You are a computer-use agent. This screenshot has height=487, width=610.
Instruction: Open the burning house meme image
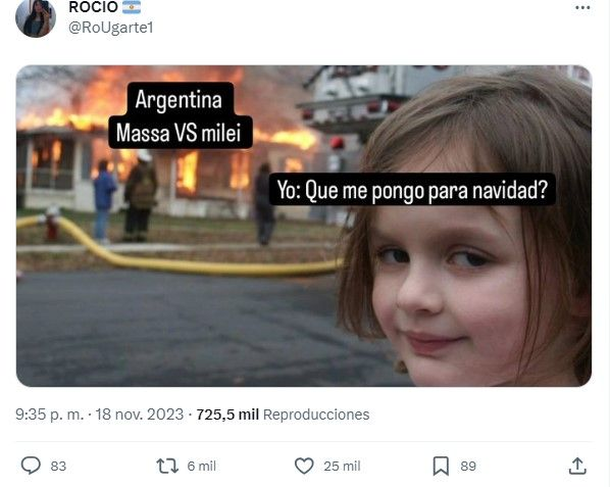pyautogui.click(x=304, y=226)
